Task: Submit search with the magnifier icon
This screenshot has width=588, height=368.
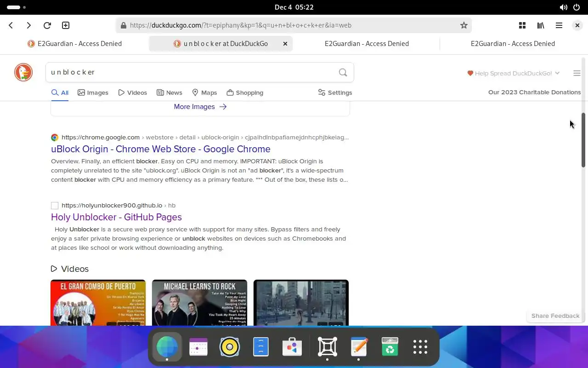Action: point(343,72)
